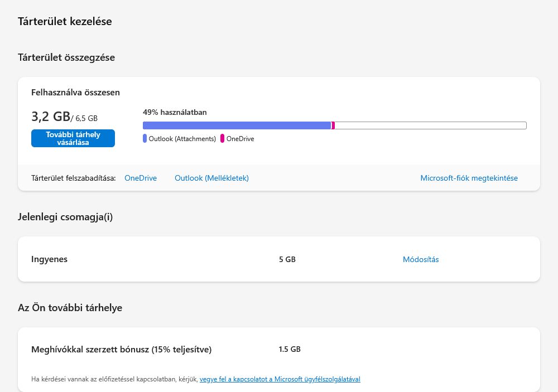Click the További tárhely vásárlása button
Screen dimensions: 558x392
point(73,138)
